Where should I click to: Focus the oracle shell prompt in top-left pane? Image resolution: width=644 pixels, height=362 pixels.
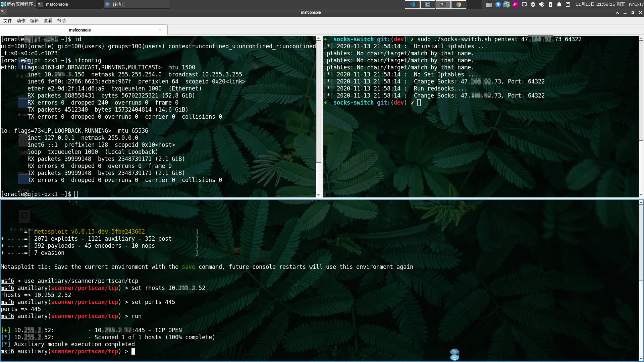(x=39, y=194)
